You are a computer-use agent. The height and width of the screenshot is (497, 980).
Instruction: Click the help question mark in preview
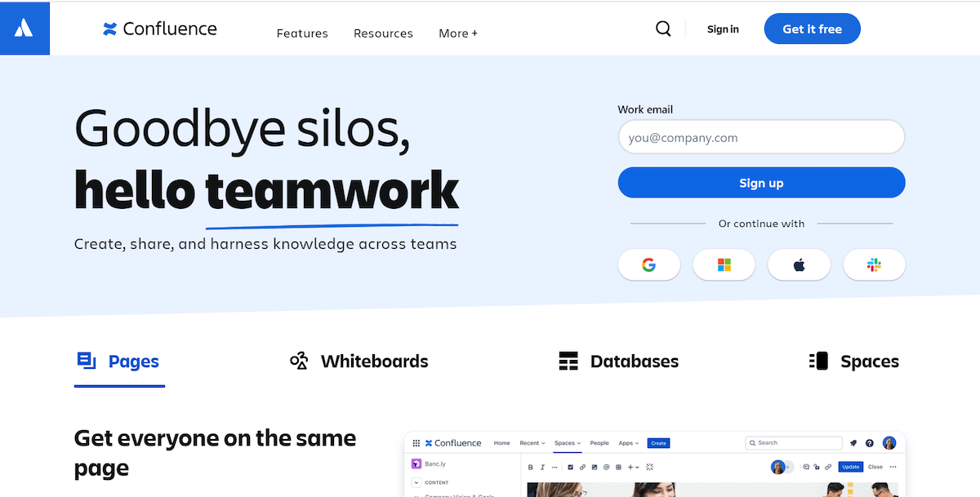(x=870, y=443)
